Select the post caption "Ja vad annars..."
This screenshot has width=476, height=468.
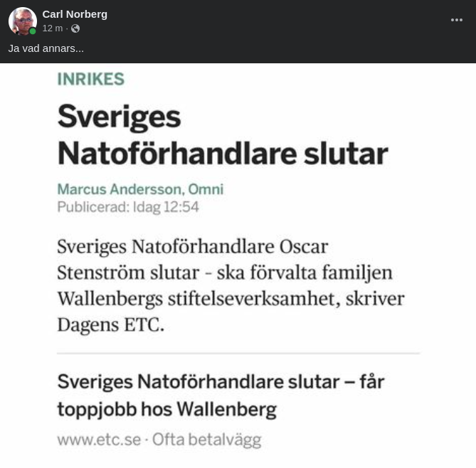(x=46, y=48)
